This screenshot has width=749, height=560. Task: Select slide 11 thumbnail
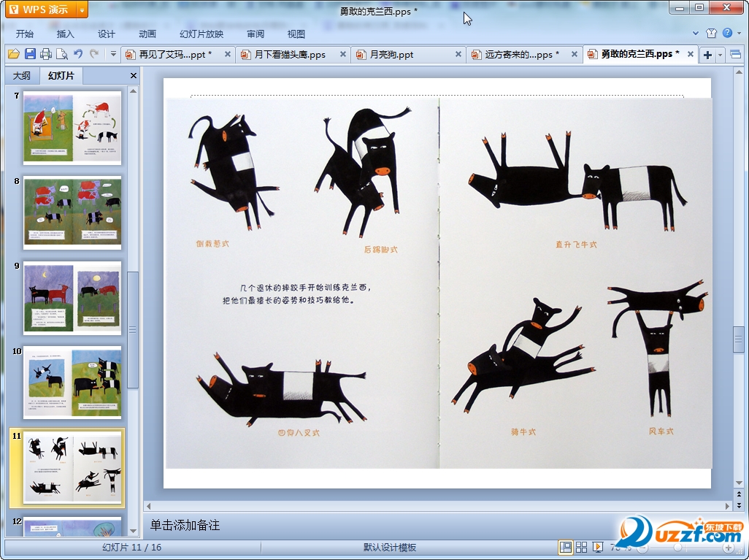tap(72, 468)
